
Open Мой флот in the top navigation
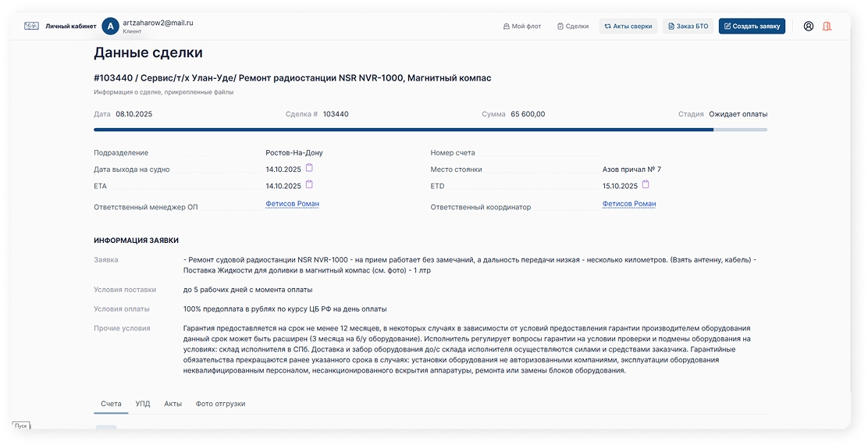coord(521,26)
